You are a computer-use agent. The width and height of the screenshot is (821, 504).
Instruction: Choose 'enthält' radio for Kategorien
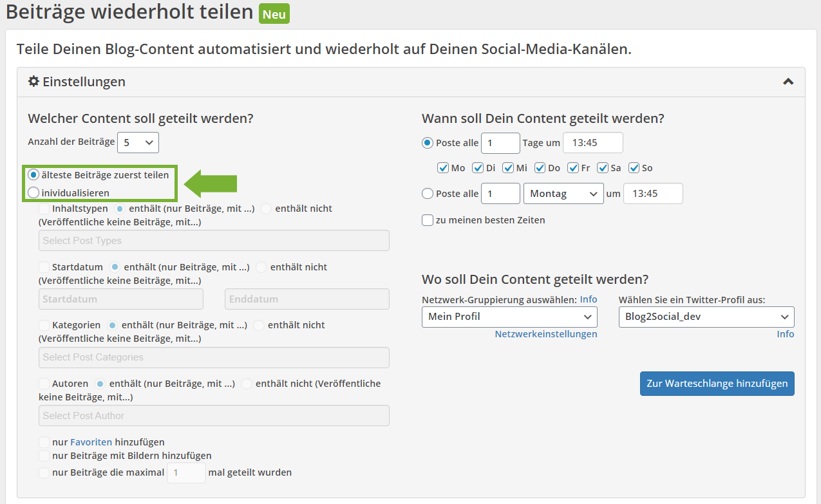click(113, 325)
